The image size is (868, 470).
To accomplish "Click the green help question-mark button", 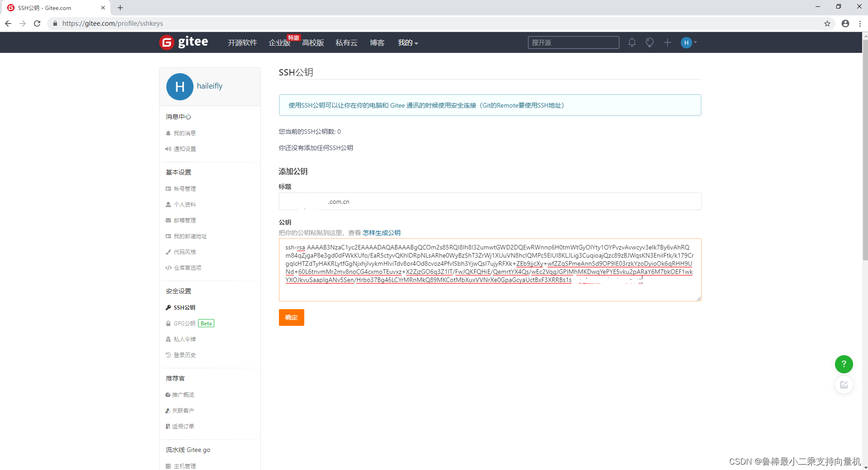I will pyautogui.click(x=844, y=364).
